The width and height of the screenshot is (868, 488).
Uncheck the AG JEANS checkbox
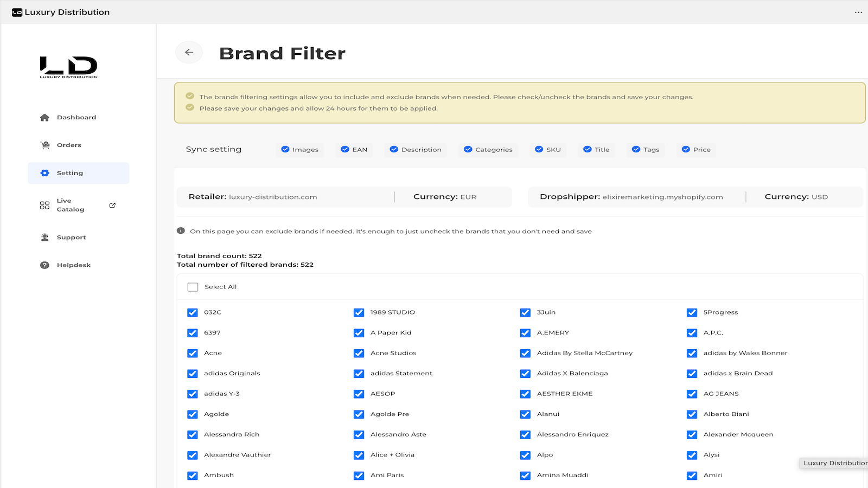pyautogui.click(x=692, y=394)
